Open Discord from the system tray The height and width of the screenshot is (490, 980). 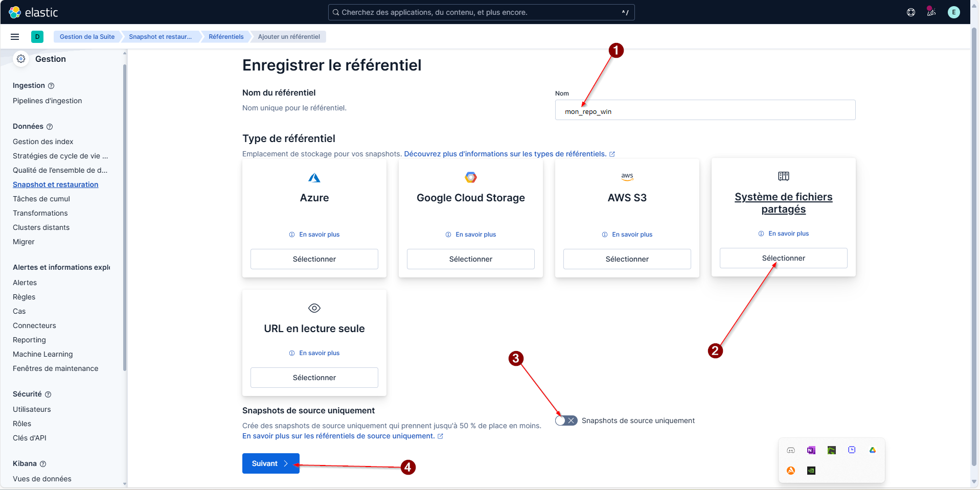pyautogui.click(x=791, y=450)
